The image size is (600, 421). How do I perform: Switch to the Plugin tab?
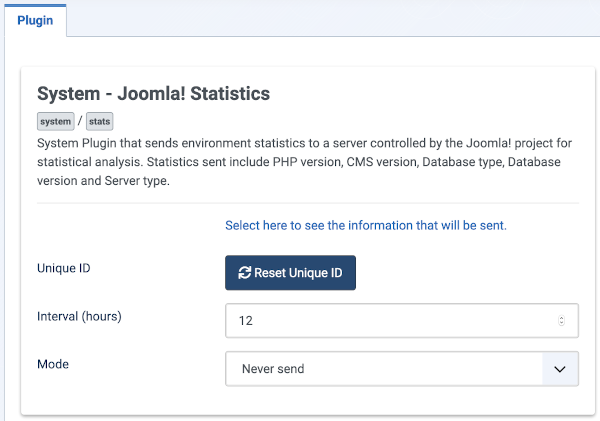click(x=35, y=20)
